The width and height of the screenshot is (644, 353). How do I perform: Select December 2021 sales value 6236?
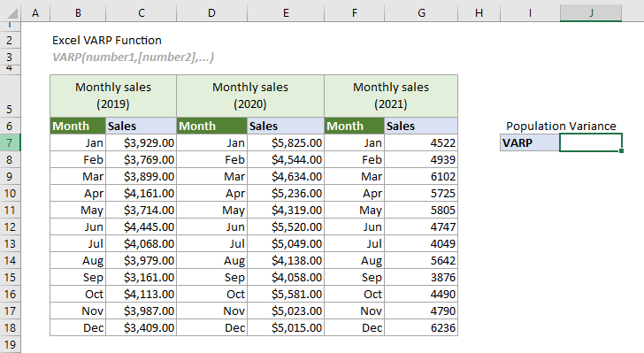coord(421,327)
